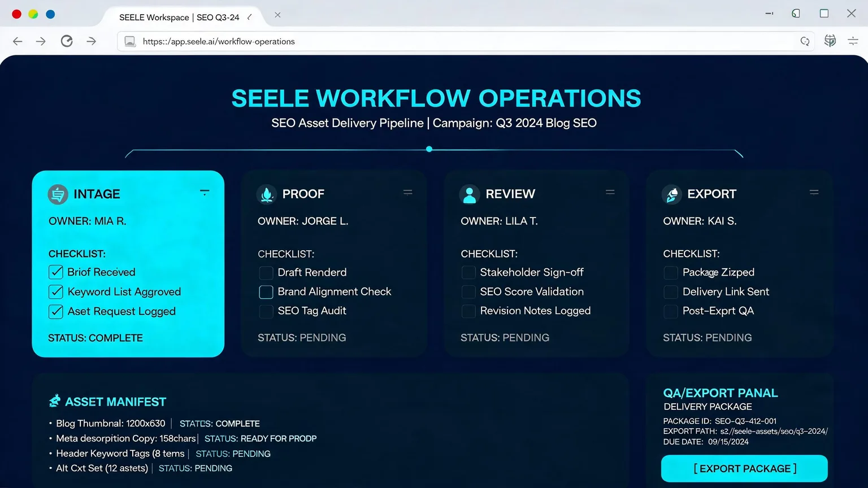This screenshot has height=488, width=868.
Task: Click the DUE DATE 09/15/2024 text
Action: click(706, 442)
